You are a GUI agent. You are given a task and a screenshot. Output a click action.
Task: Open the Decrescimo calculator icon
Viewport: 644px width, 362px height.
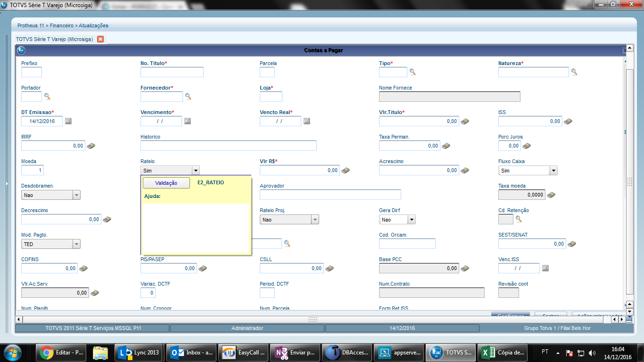(107, 219)
